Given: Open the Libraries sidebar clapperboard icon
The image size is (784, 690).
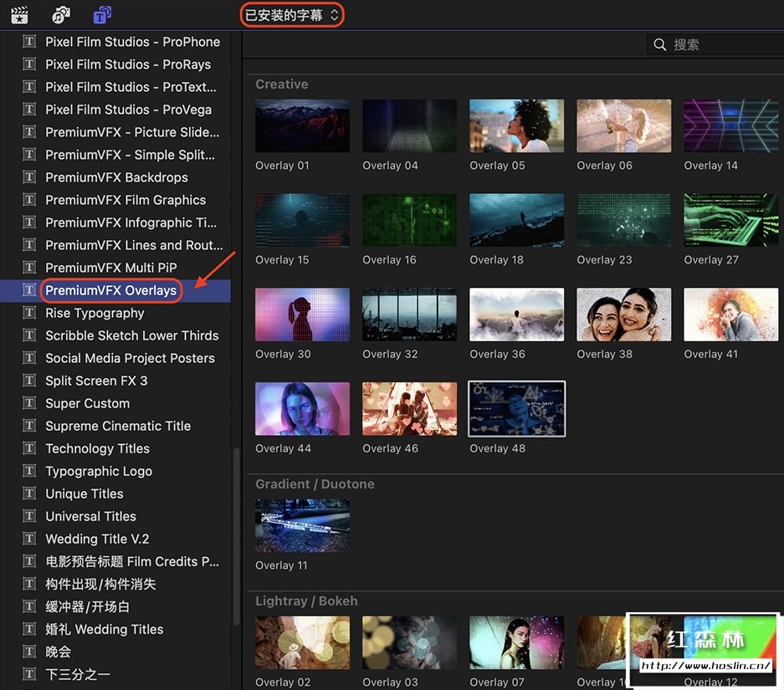Looking at the screenshot, I should (19, 15).
